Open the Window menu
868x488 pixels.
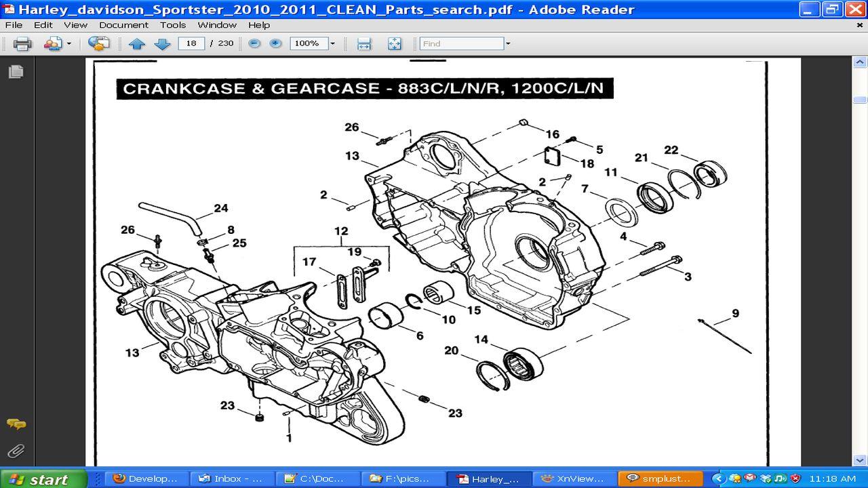(x=217, y=25)
